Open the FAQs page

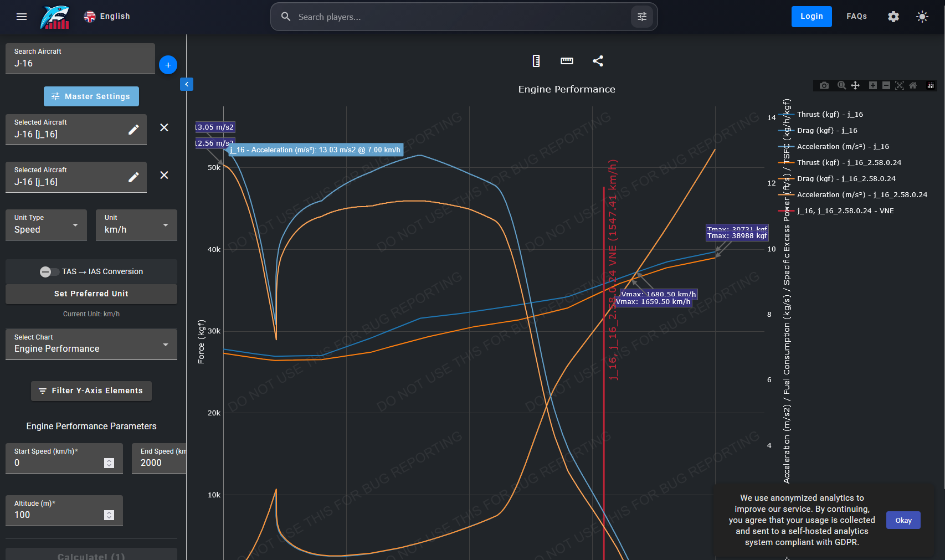pos(856,17)
